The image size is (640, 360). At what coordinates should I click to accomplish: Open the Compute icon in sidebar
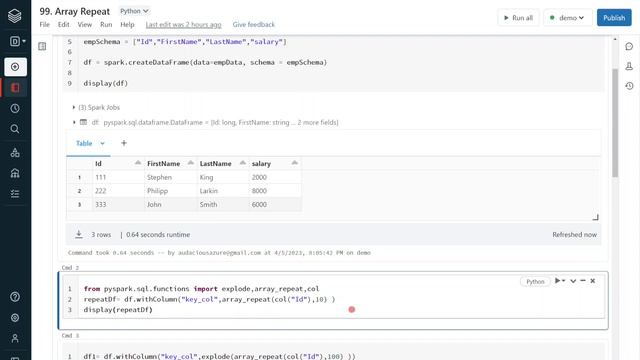point(15,173)
